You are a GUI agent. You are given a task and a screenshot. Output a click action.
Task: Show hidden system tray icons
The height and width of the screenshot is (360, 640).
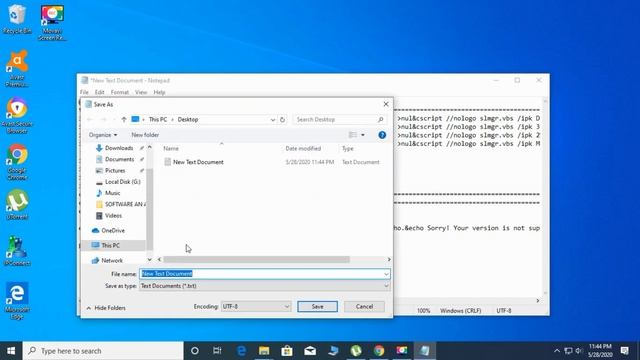[557, 351]
